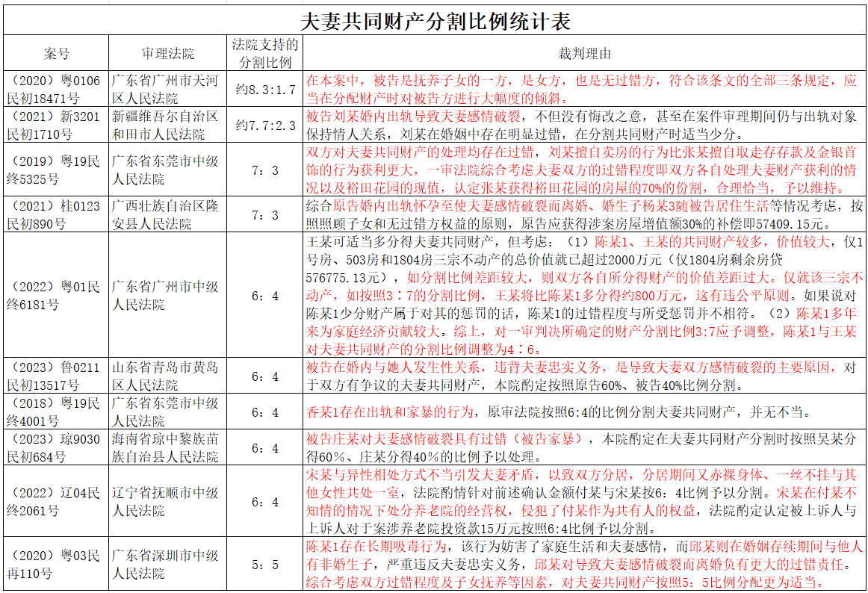Click the 法院支持的分割比例 header cell

click(265, 54)
